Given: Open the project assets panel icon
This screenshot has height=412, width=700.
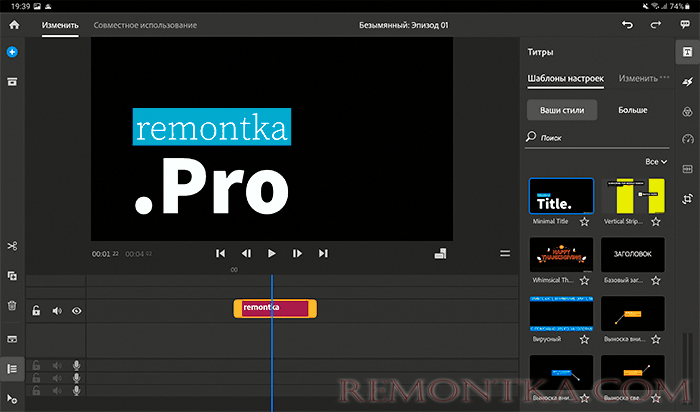Looking at the screenshot, I should [12, 81].
